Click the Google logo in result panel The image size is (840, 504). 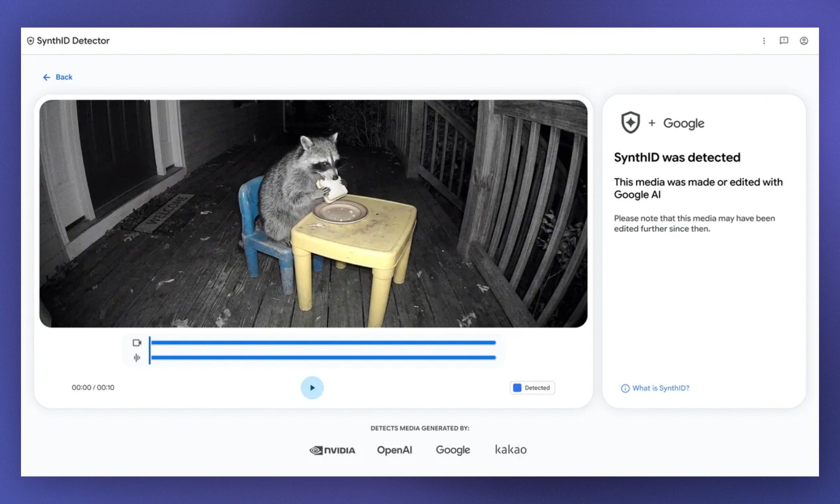point(684,123)
